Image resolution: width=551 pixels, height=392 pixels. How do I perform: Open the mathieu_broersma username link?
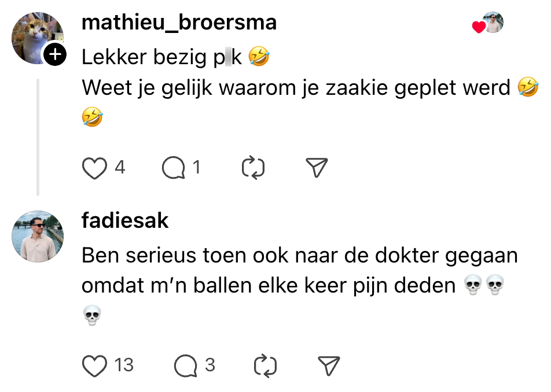click(179, 23)
